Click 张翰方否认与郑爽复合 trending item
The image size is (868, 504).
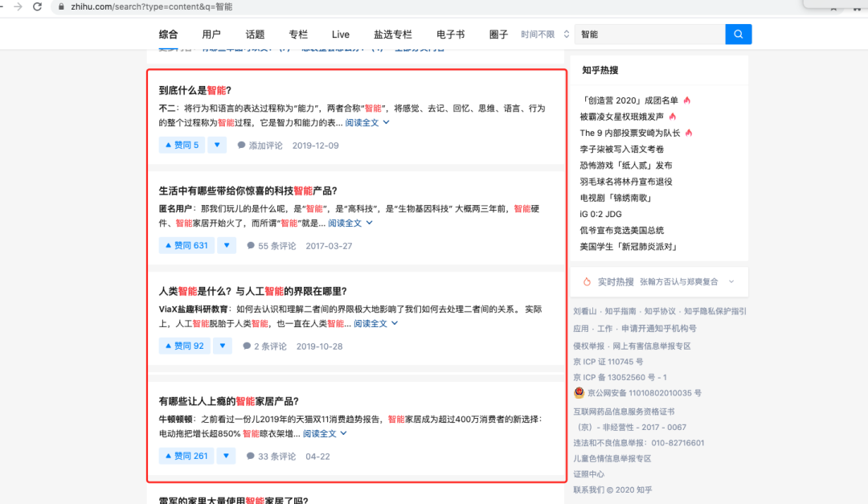coord(678,281)
